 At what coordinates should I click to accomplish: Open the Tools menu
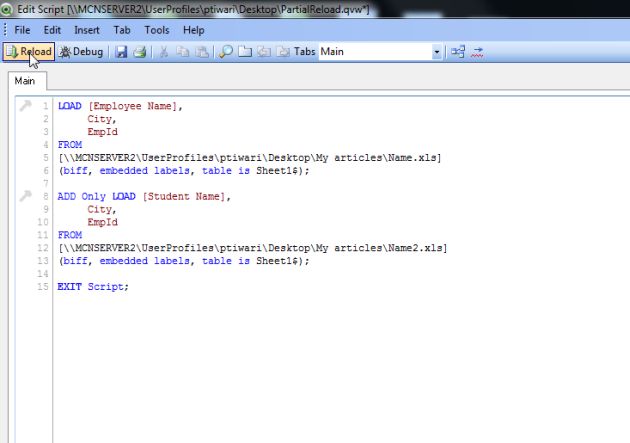[157, 30]
